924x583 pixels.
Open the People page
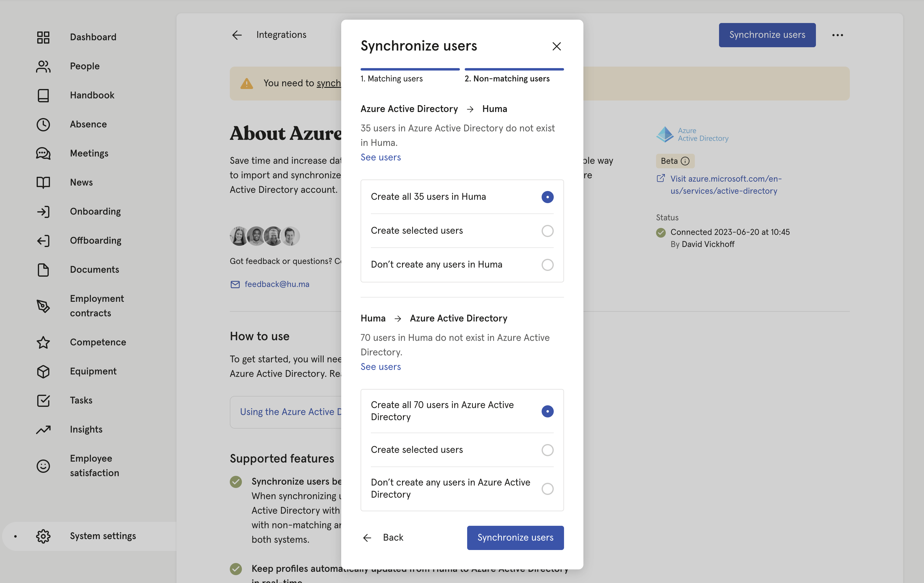click(84, 66)
